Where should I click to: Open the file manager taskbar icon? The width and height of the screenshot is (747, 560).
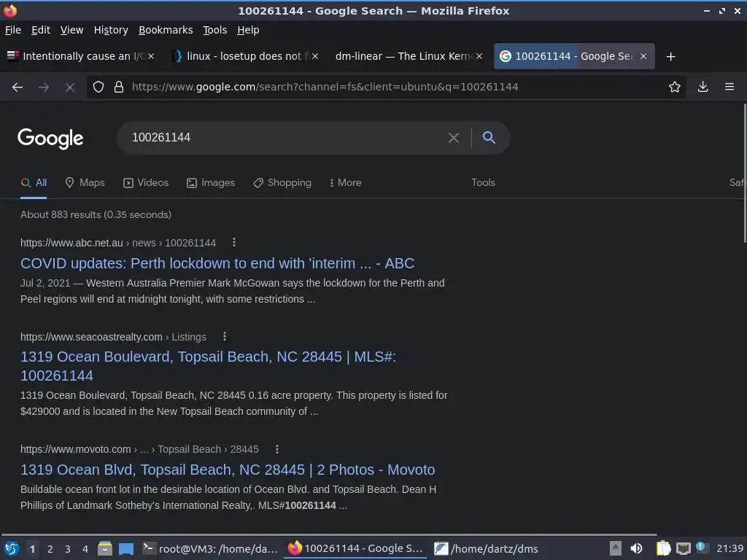(x=105, y=549)
